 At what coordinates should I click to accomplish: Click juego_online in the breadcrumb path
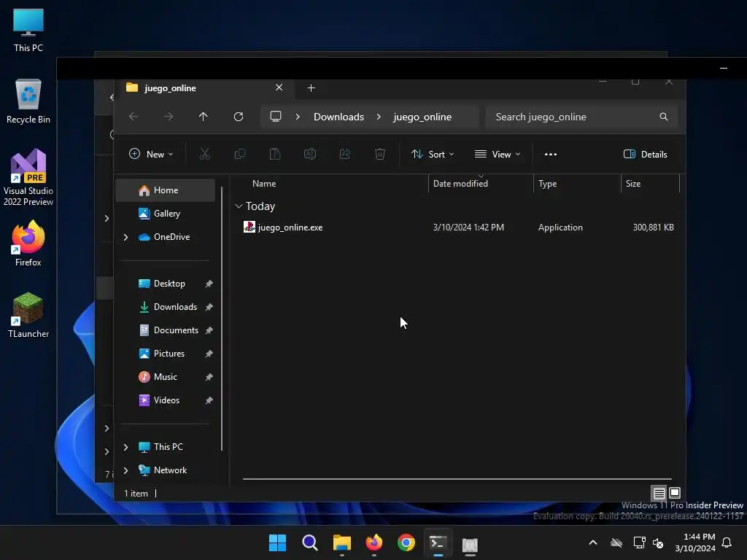[x=422, y=117]
